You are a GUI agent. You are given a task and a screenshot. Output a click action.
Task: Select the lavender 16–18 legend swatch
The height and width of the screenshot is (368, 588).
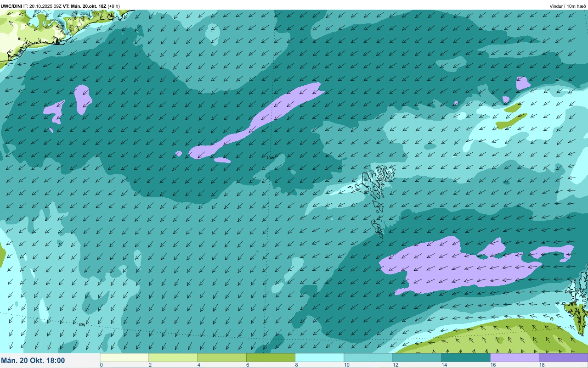[514, 357]
